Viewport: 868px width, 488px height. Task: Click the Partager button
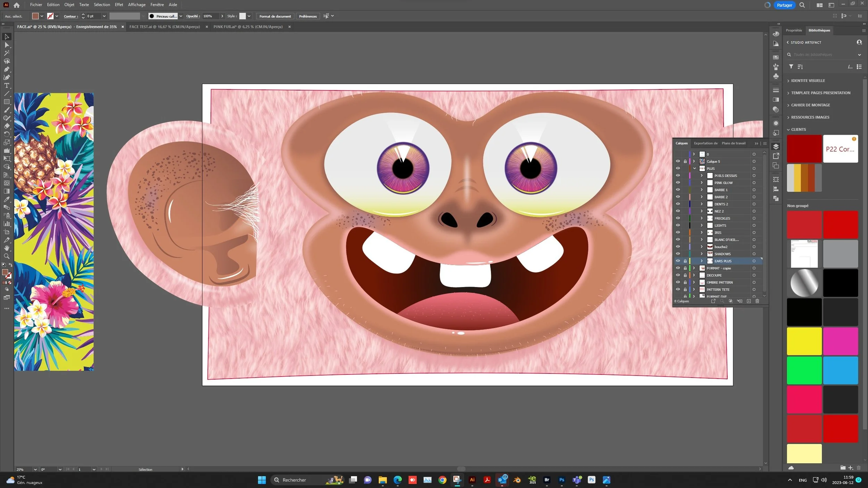tap(784, 5)
